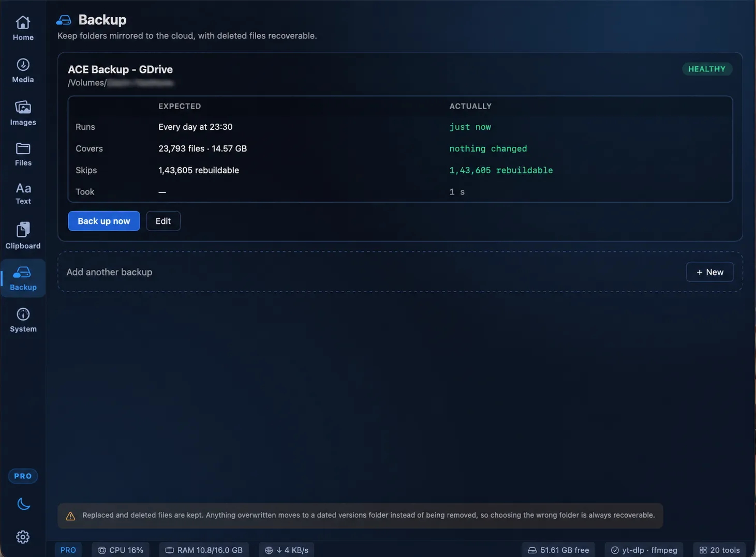Image resolution: width=756 pixels, height=557 pixels.
Task: Click 'Every day at 23:30' schedule text
Action: pyautogui.click(x=196, y=127)
